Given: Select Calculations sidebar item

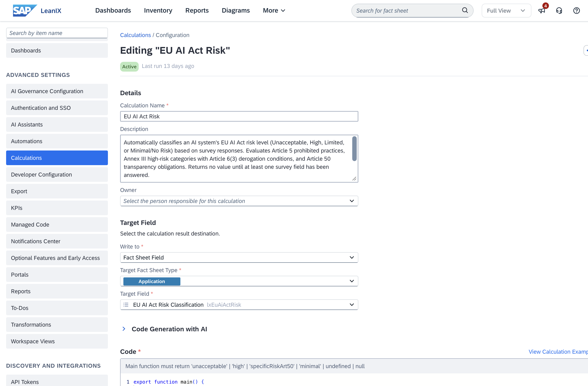Looking at the screenshot, I should click(x=57, y=158).
